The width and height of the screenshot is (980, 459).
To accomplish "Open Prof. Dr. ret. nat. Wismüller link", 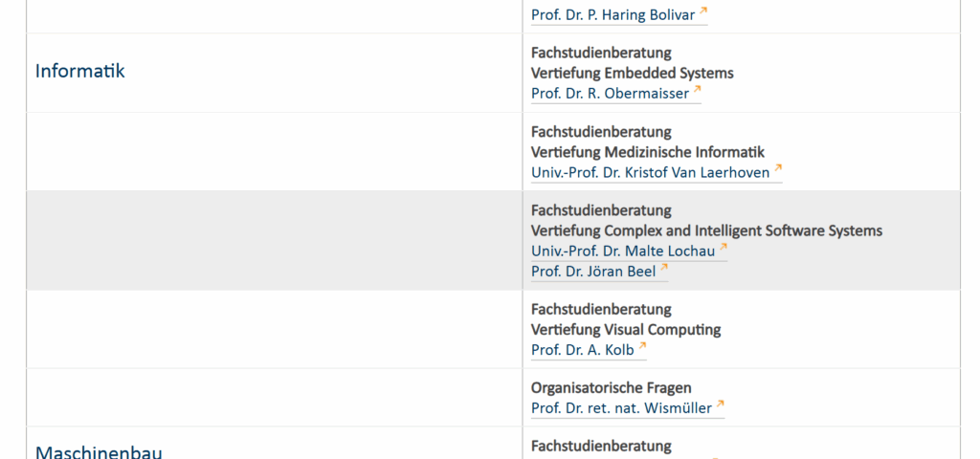I will click(621, 408).
